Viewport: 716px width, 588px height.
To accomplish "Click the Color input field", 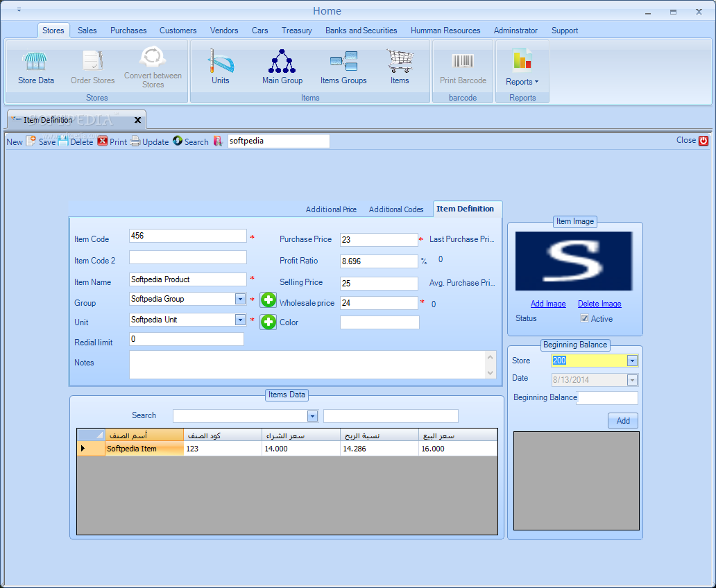I will point(380,322).
